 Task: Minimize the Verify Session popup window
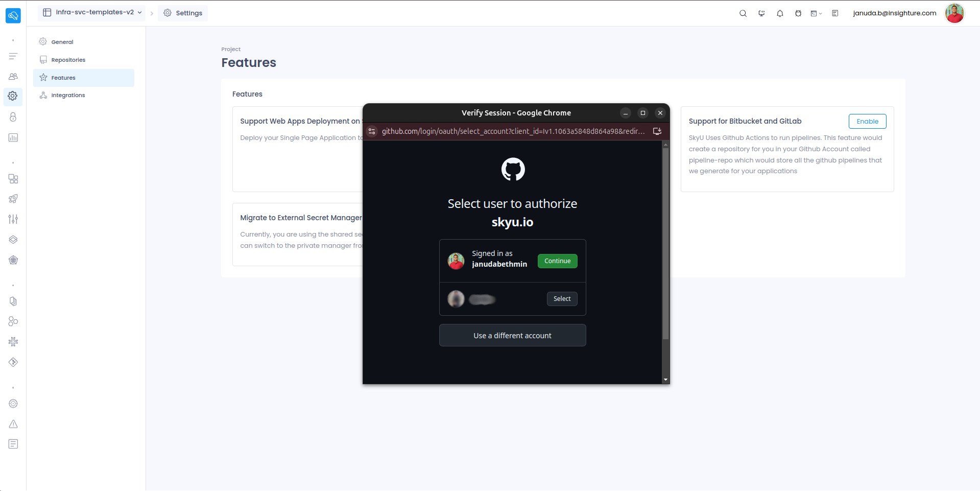(x=625, y=113)
